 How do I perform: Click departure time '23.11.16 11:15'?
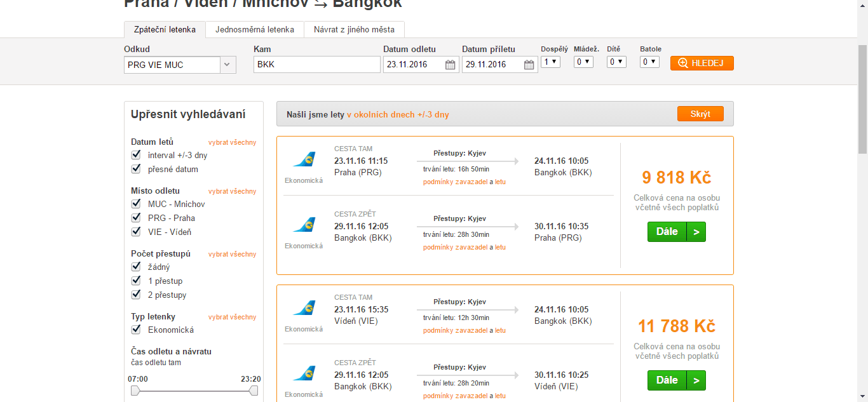(361, 161)
